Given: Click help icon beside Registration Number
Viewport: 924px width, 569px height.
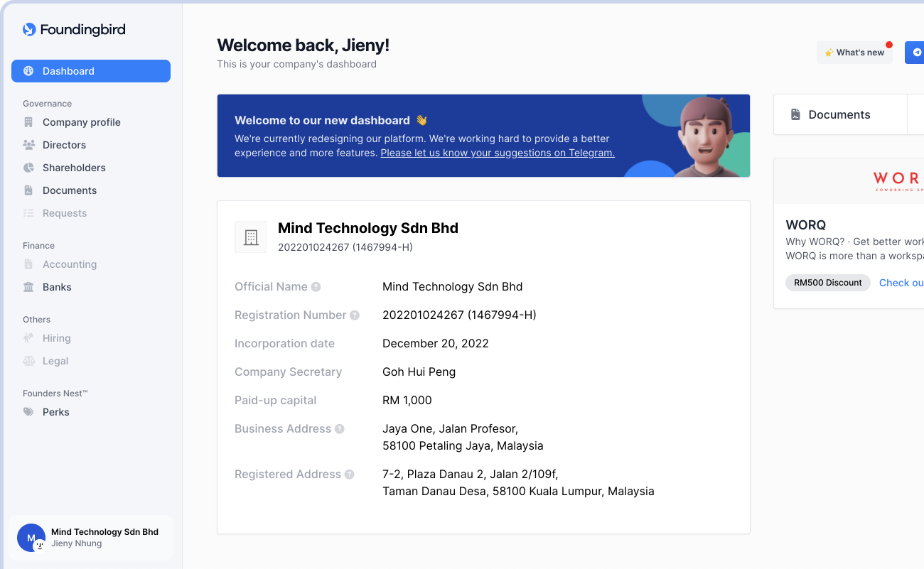Looking at the screenshot, I should coord(355,315).
